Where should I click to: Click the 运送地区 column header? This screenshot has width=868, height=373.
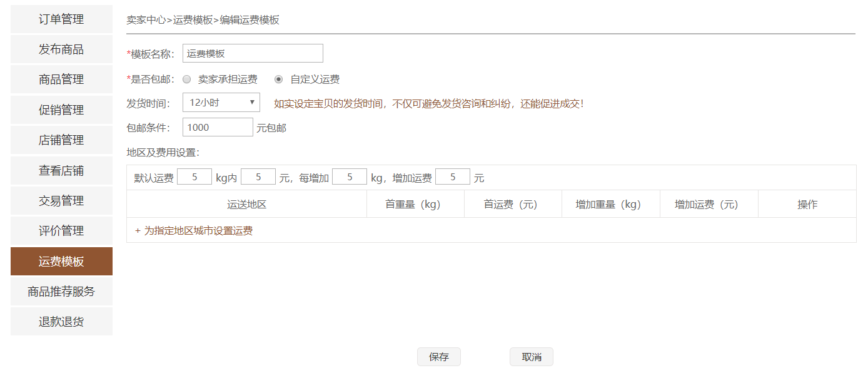247,204
